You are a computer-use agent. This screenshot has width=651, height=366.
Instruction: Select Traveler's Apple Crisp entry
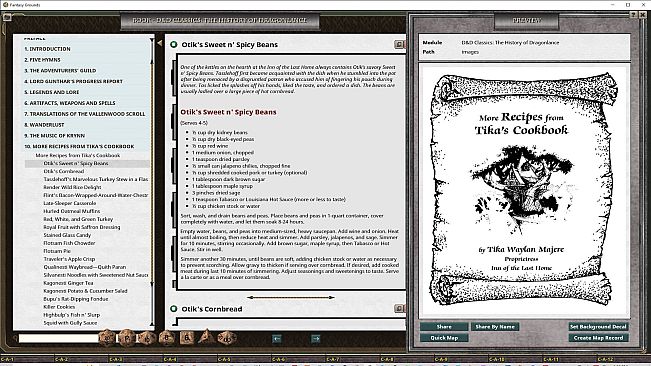click(69, 259)
